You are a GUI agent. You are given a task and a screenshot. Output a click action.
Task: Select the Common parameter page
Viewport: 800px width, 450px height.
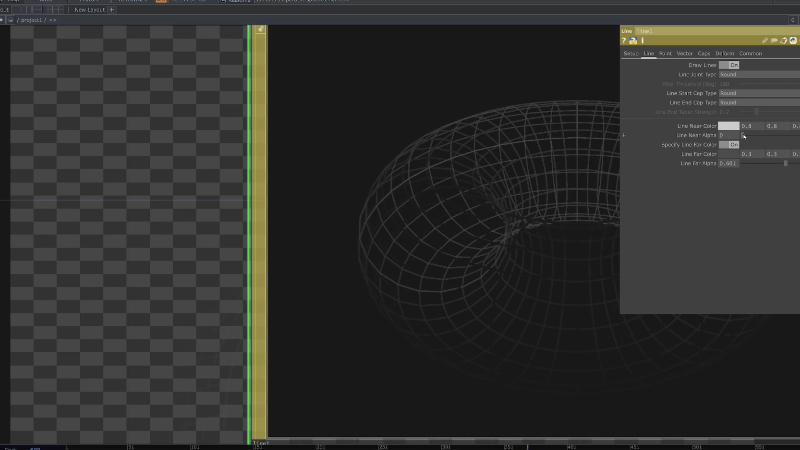click(x=750, y=53)
